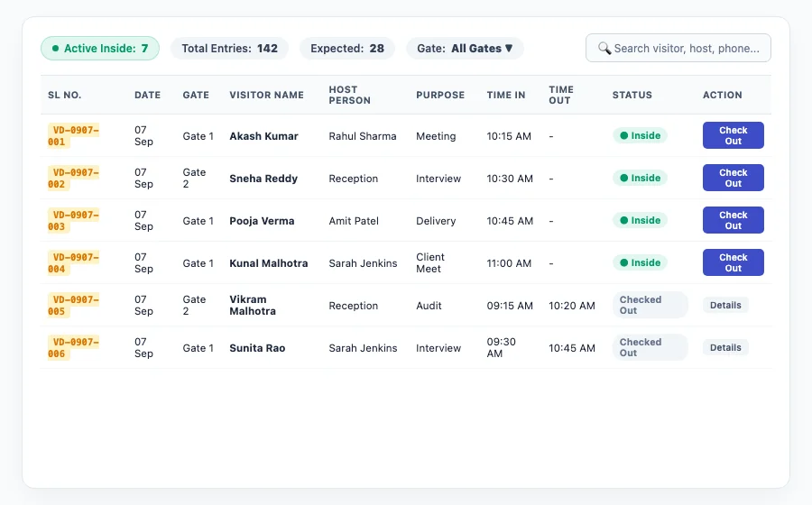Click the ACTION column header

tap(722, 96)
